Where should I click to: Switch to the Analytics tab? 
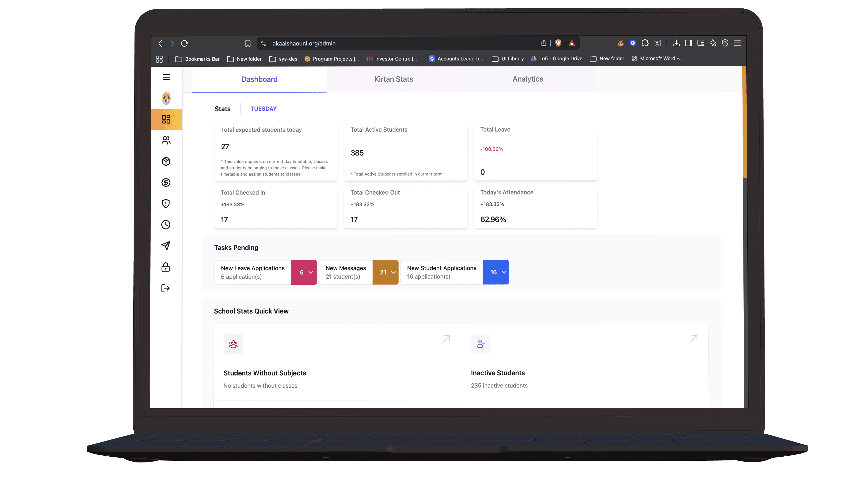click(x=527, y=79)
